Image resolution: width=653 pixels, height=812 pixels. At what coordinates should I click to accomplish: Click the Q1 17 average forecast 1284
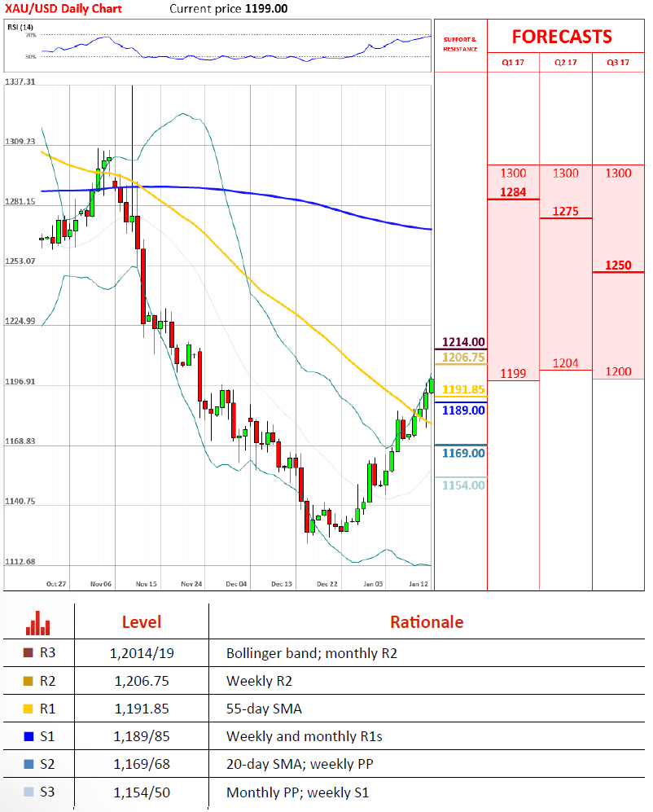[513, 192]
